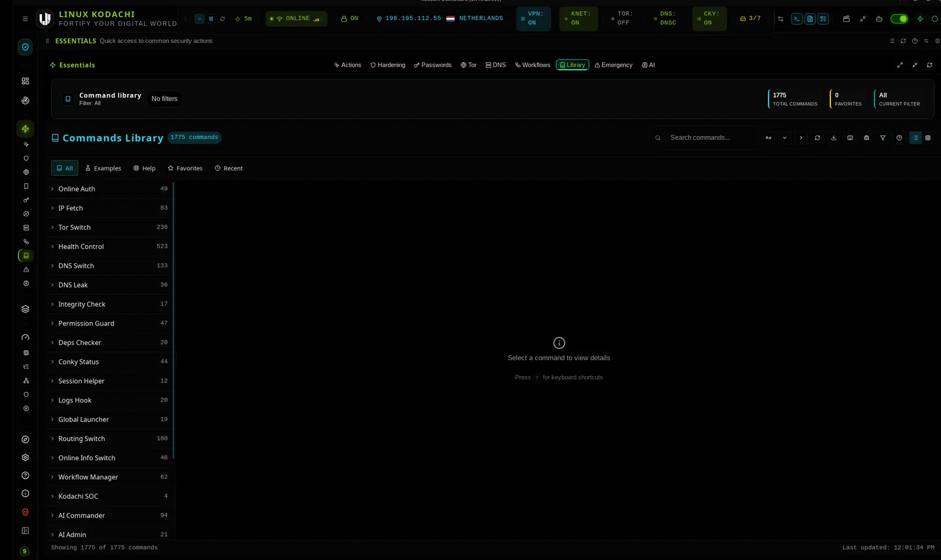Click the green lightning icon at top right
This screenshot has width=941, height=560.
pyautogui.click(x=920, y=19)
